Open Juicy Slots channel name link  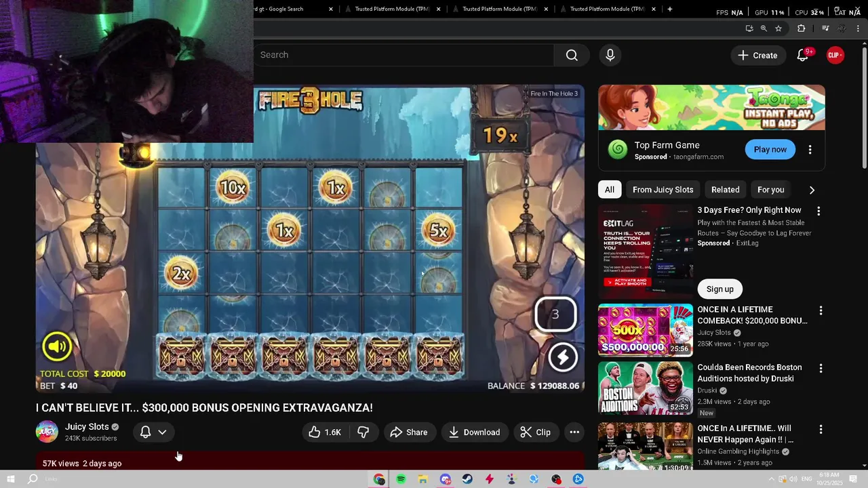tap(87, 427)
